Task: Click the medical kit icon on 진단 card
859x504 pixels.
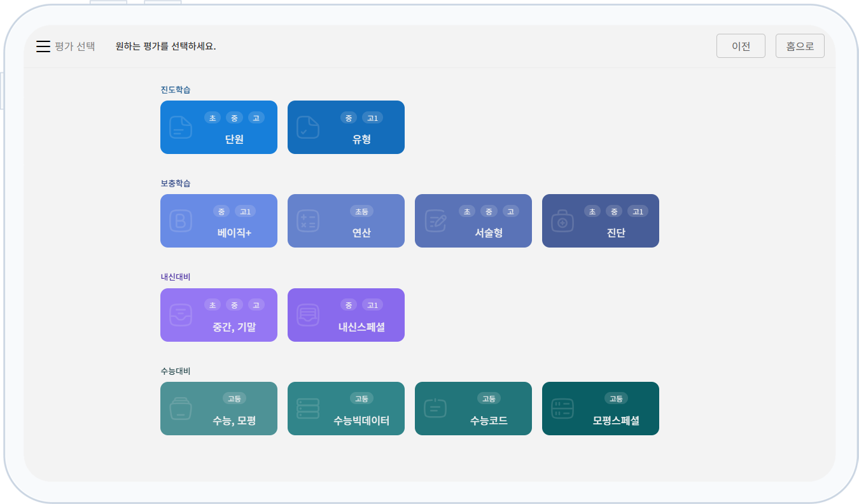Action: click(x=562, y=221)
